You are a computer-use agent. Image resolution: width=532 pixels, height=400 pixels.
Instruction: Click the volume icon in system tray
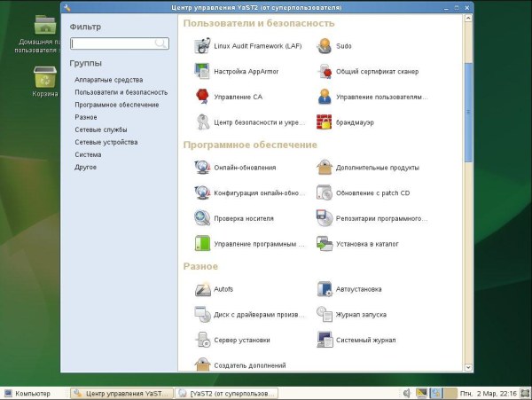pos(406,393)
